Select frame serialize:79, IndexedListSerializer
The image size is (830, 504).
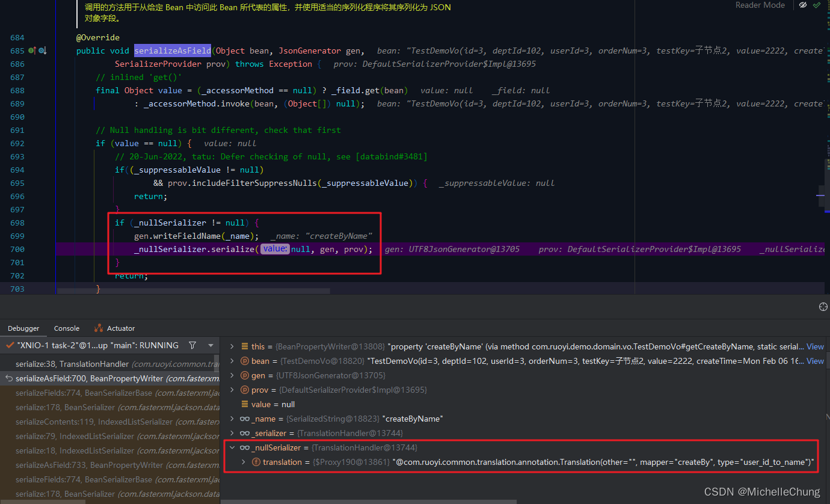(110, 436)
